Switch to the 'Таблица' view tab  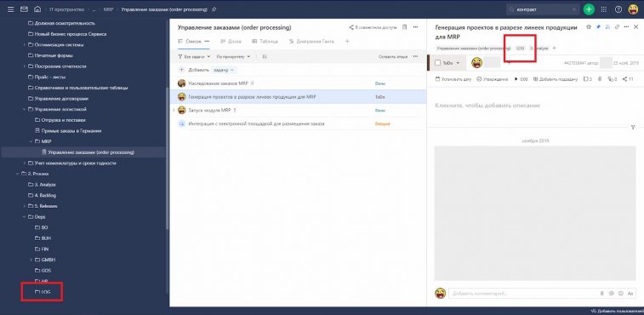click(265, 42)
